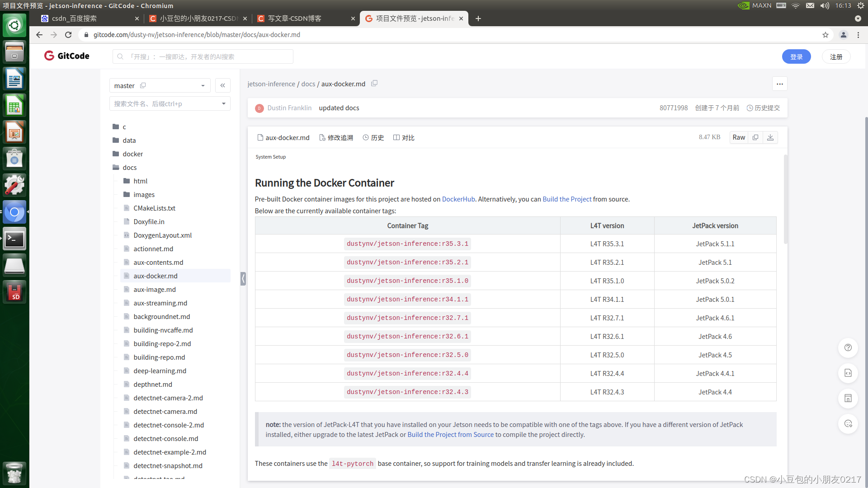Click the jetson-inference breadcrumb link
The width and height of the screenshot is (868, 488).
coord(271,84)
